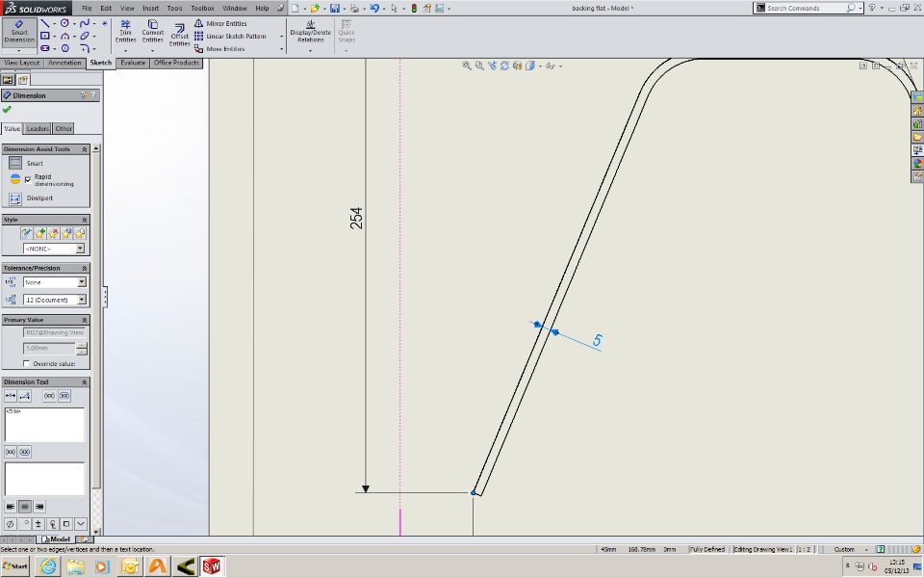Screen dimensions: 924x578
Task: Switch to Evaluate tab
Action: [x=133, y=64]
